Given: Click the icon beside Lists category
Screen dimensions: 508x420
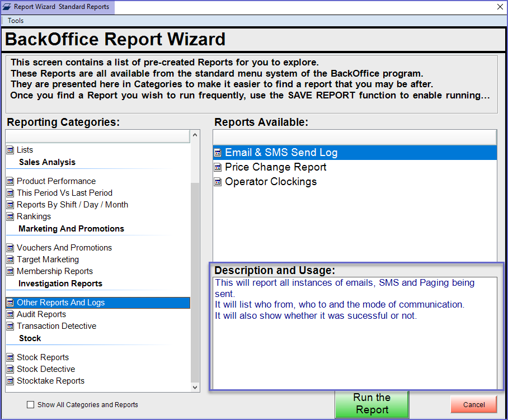Looking at the screenshot, I should (x=10, y=150).
